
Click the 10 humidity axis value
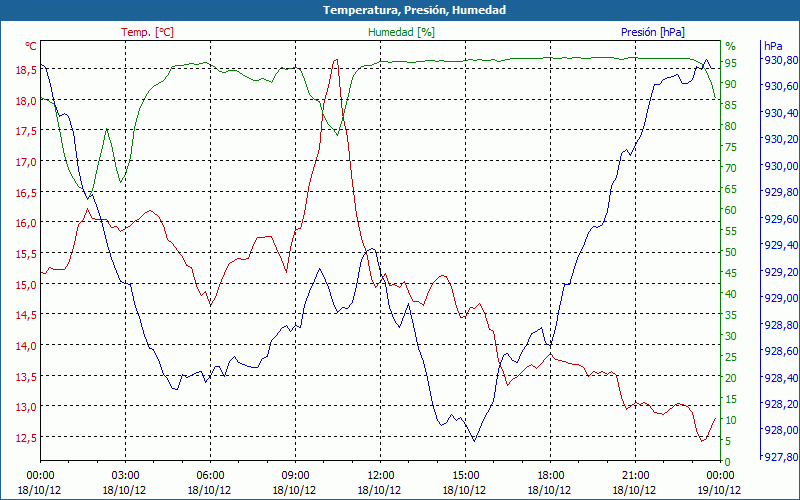click(x=731, y=420)
